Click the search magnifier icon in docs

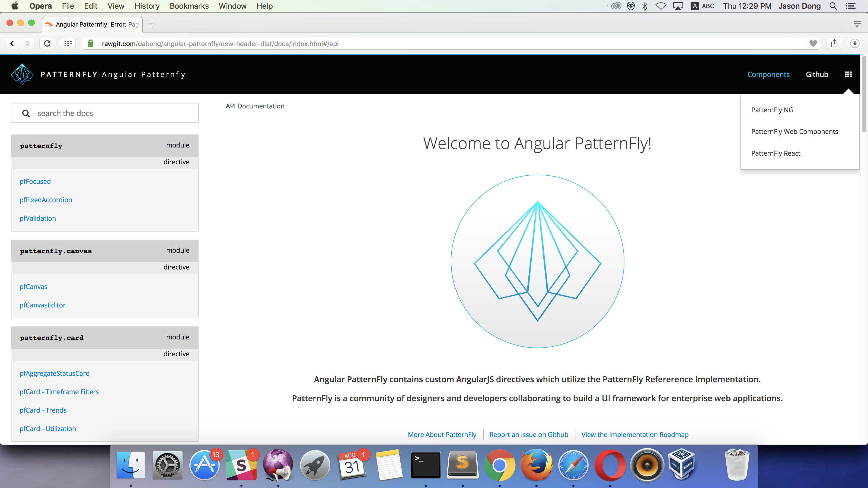click(26, 114)
